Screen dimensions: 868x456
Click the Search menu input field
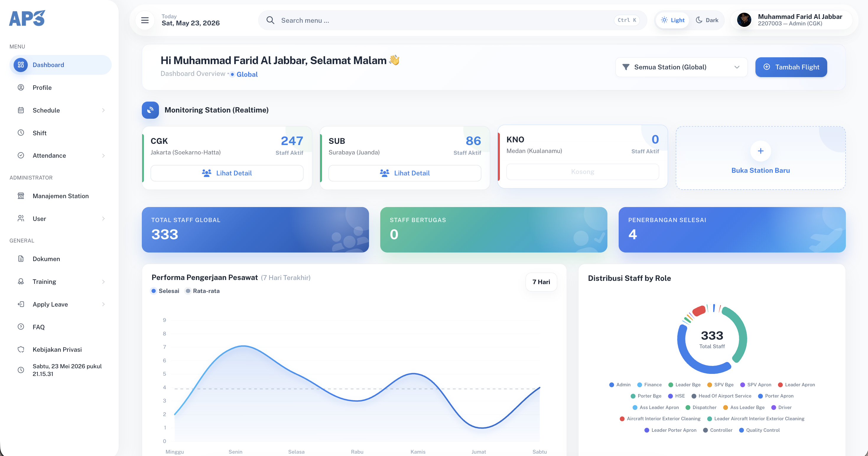coord(453,20)
